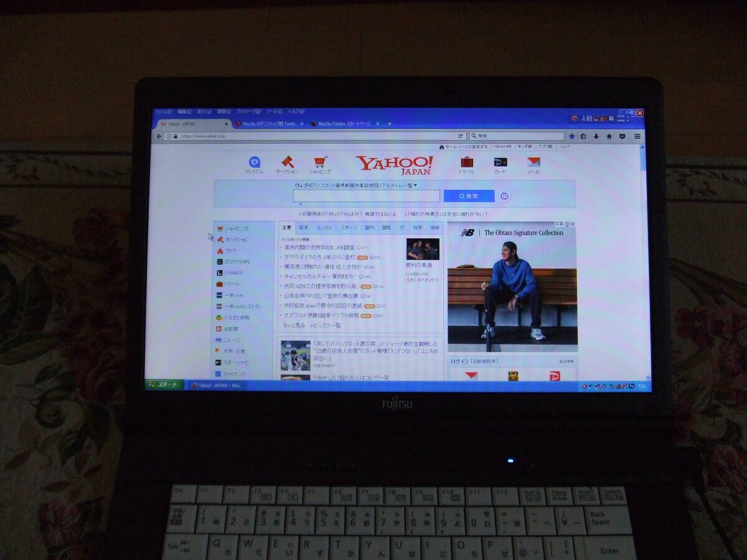Click the blue 検索 search button
The width and height of the screenshot is (747, 560).
(x=469, y=196)
